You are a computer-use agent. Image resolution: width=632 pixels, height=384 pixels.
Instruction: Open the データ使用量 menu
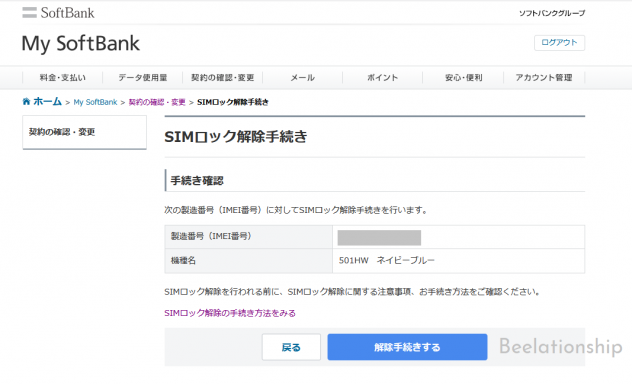(143, 78)
